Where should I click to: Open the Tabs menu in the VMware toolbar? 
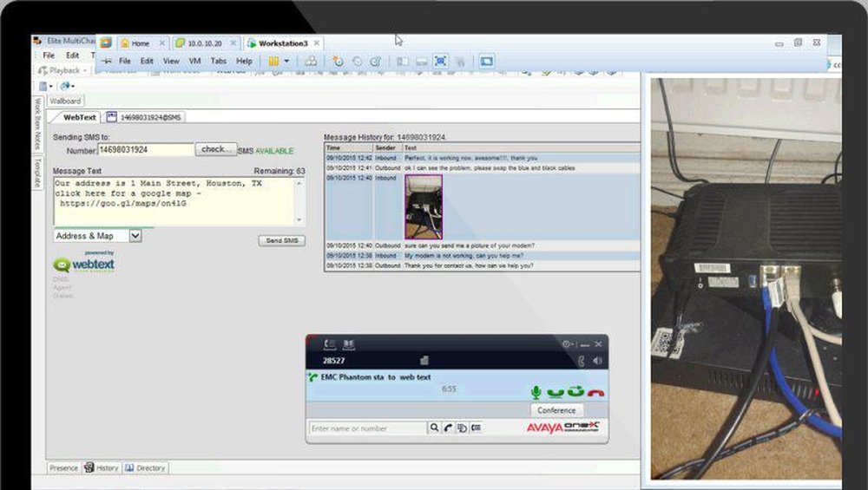coord(218,61)
